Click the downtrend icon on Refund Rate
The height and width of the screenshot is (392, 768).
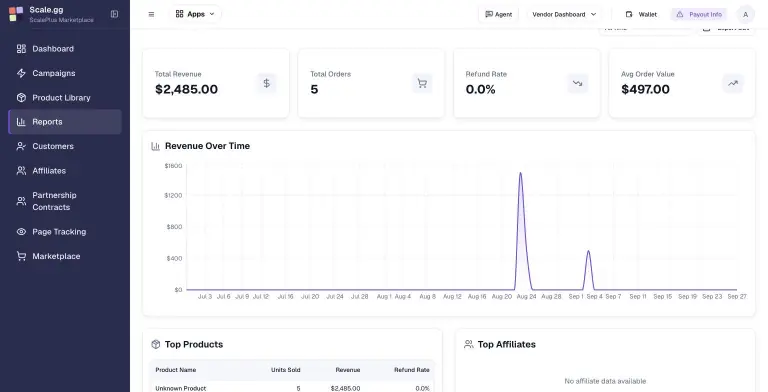pyautogui.click(x=577, y=83)
